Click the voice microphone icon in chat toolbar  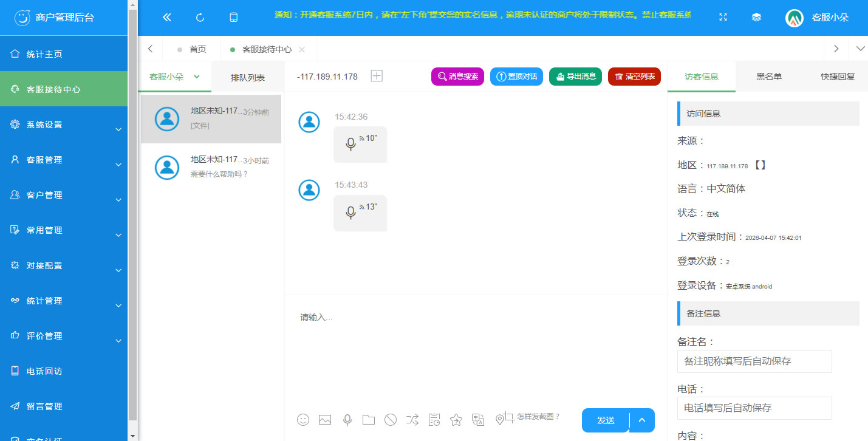[347, 420]
